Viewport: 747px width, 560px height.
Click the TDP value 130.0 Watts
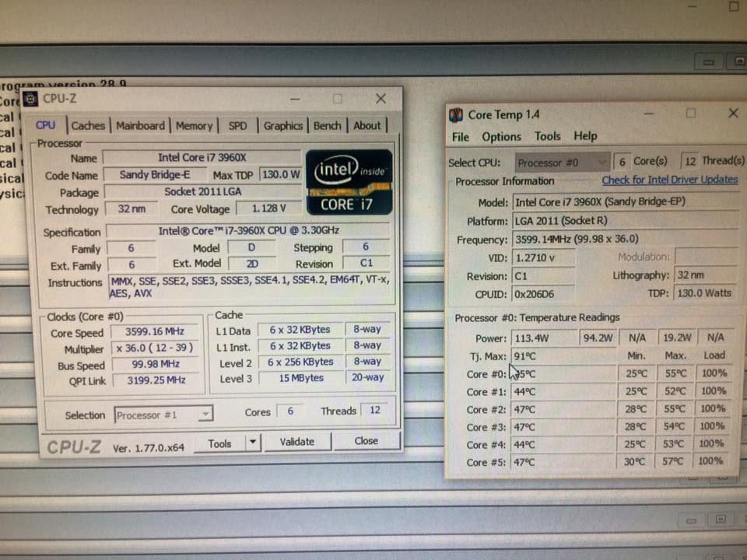(707, 293)
